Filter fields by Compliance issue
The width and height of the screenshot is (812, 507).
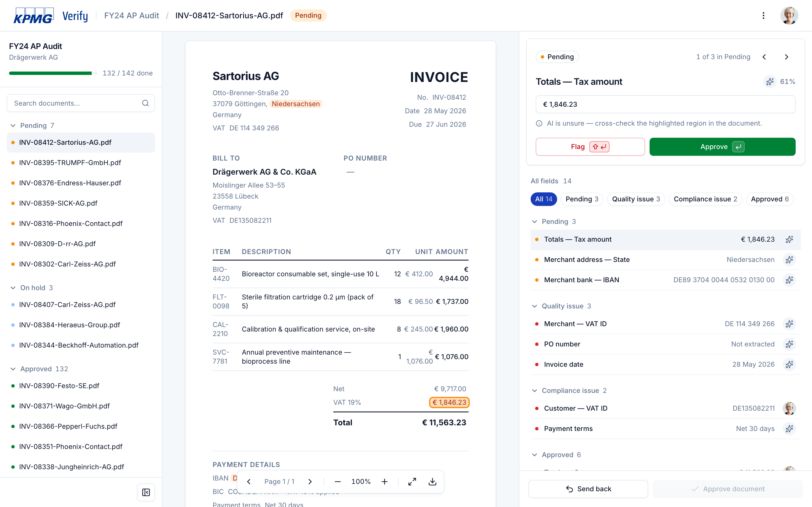(705, 199)
